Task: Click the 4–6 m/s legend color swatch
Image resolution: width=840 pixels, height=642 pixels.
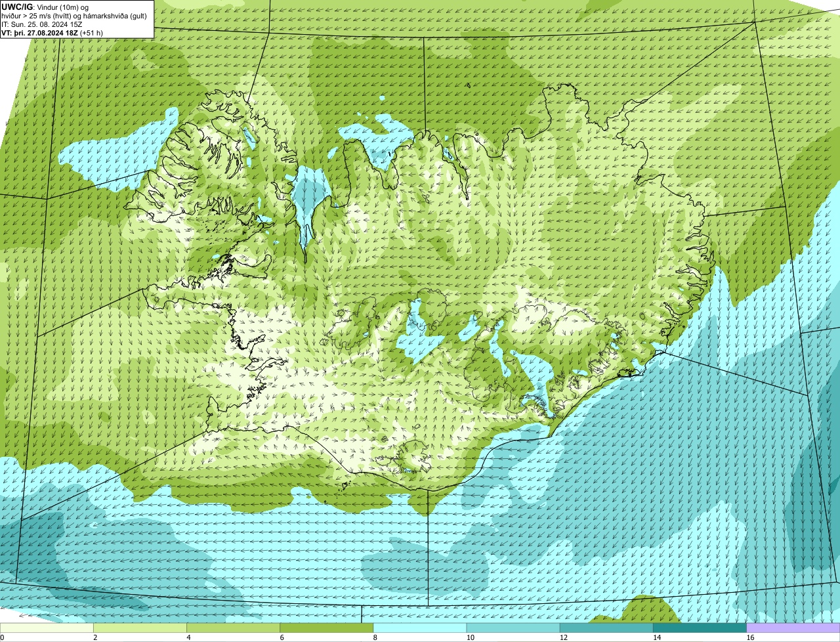Action: click(233, 628)
